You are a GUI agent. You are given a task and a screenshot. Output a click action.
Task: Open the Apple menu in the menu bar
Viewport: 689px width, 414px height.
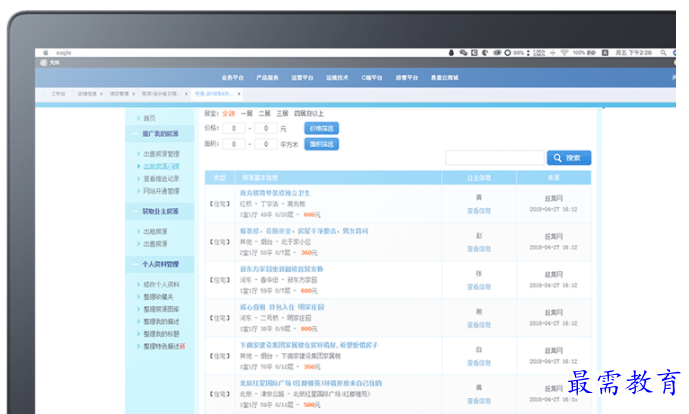tap(45, 53)
